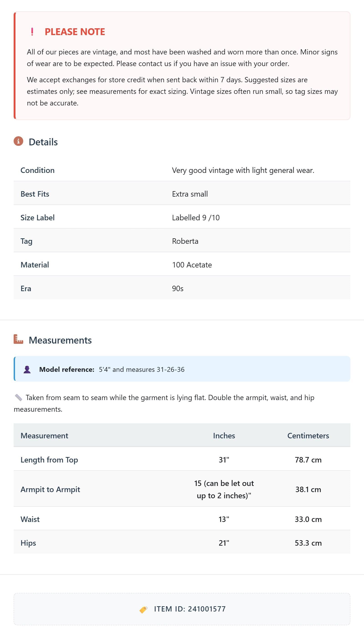Click the ITEM ID 241001577 text
Screen dimensions: 364x637
(190, 609)
